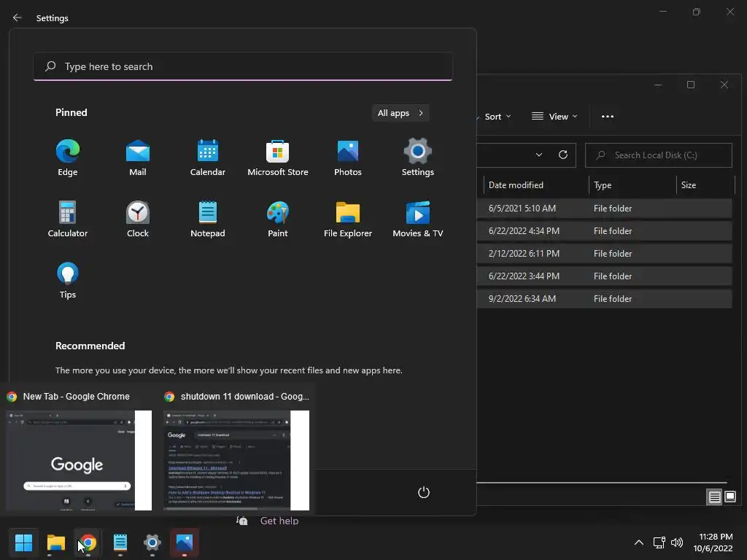Sort by the Date modified column header
The width and height of the screenshot is (747, 560).
tap(536, 185)
